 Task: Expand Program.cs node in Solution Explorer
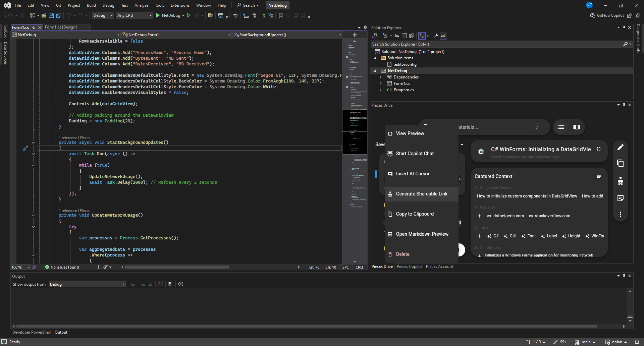pyautogui.click(x=380, y=90)
